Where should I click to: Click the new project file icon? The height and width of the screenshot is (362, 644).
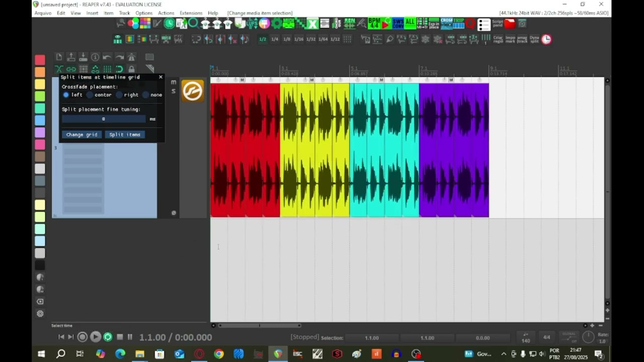[59, 57]
